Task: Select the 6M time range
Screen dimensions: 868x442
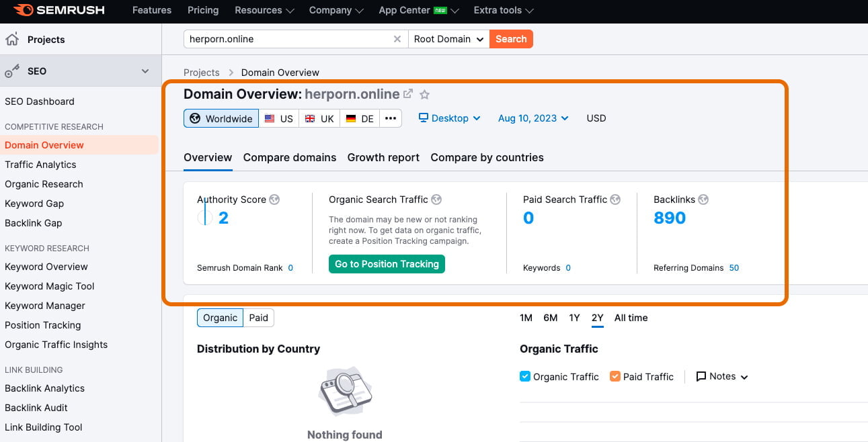Action: coord(551,318)
